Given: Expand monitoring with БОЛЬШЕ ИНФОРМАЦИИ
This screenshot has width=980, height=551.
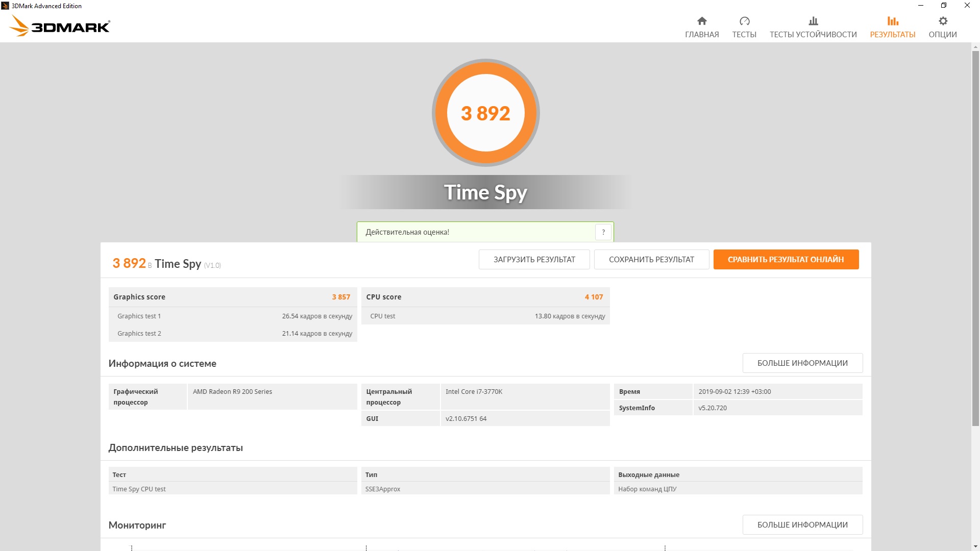Looking at the screenshot, I should 802,525.
